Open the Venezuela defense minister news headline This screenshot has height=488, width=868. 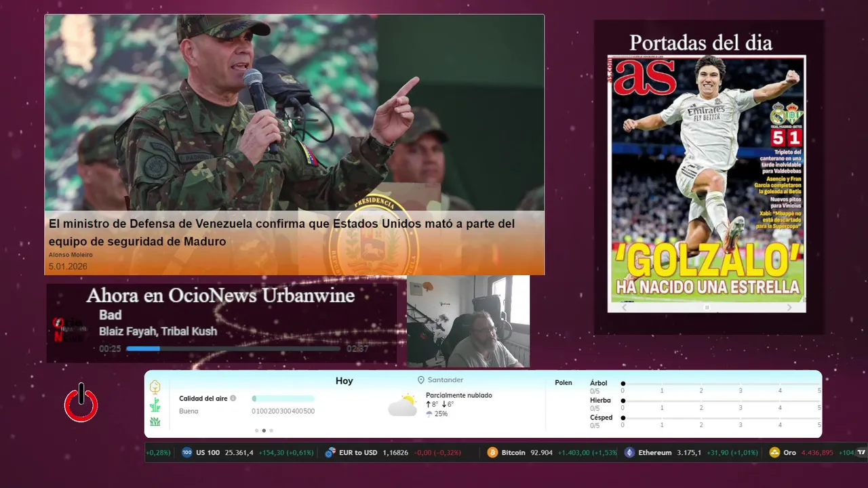[281, 232]
